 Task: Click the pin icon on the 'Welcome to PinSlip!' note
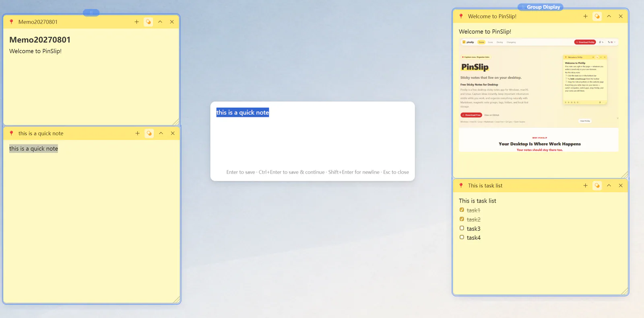click(x=461, y=16)
